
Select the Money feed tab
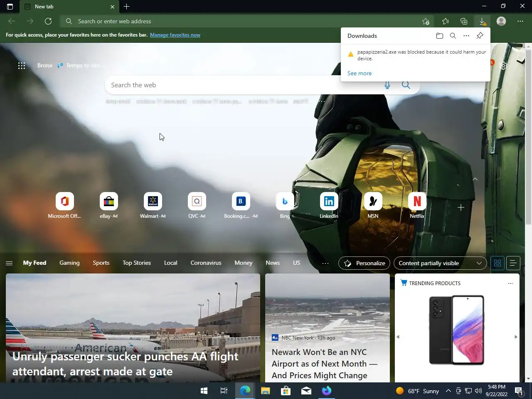coord(243,263)
